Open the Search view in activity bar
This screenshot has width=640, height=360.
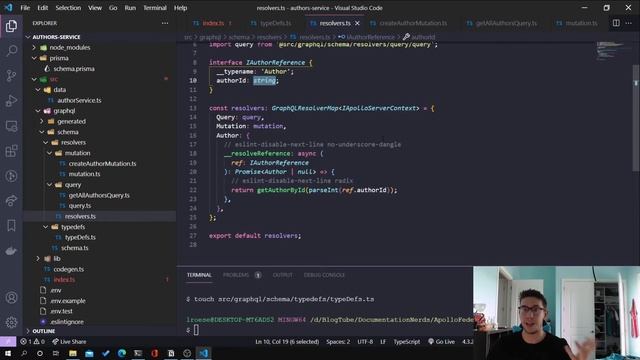click(11, 51)
